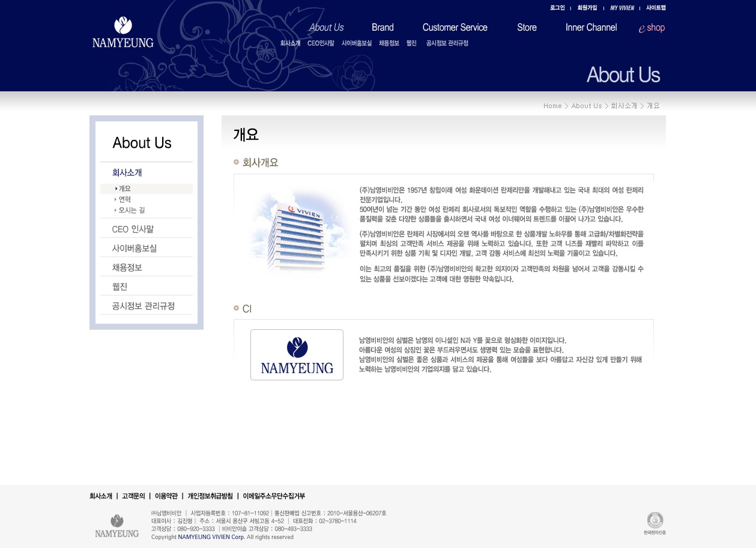The height and width of the screenshot is (554, 756).
Task: Click the certification seal in footer
Action: [655, 522]
